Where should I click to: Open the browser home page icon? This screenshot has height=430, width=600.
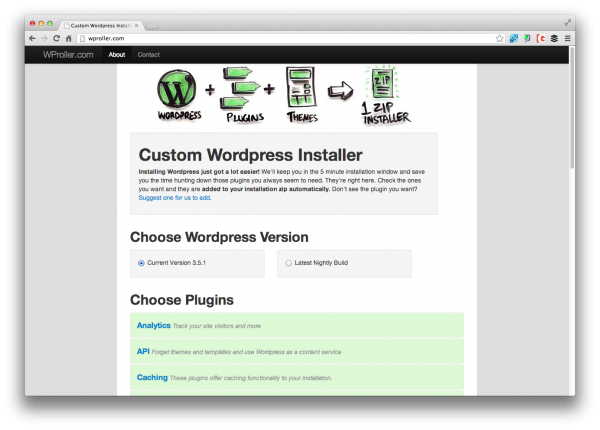coord(68,38)
